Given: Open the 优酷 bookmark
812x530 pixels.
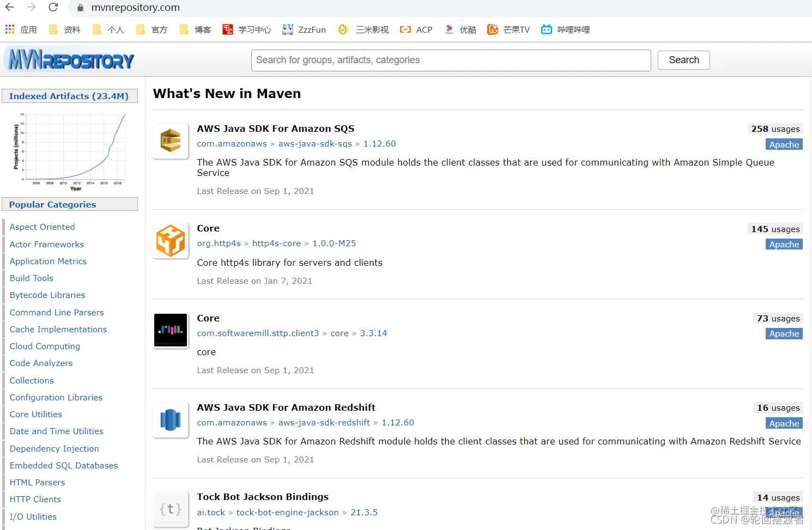Looking at the screenshot, I should pyautogui.click(x=460, y=29).
